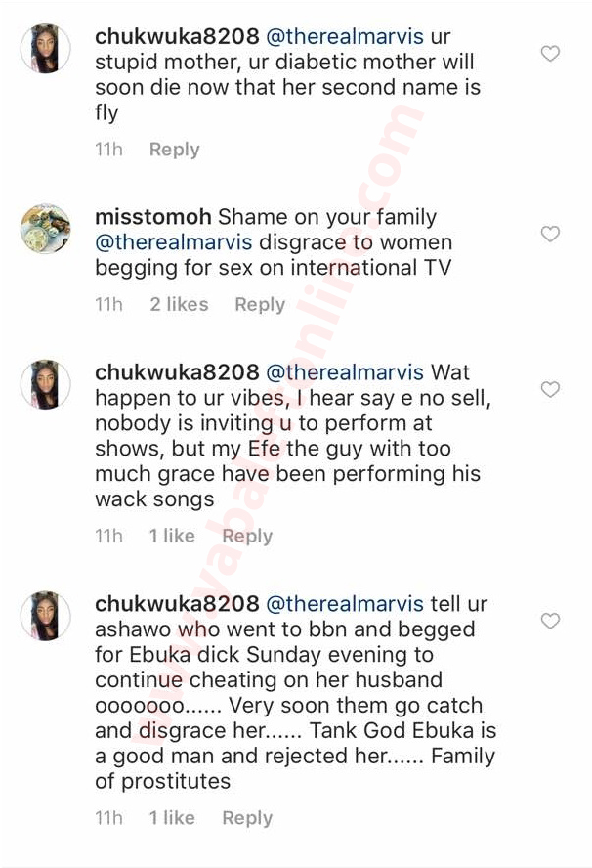Tap @therealmarvis mention before 'Wat happen'
The width and height of the screenshot is (592, 868).
(x=345, y=372)
